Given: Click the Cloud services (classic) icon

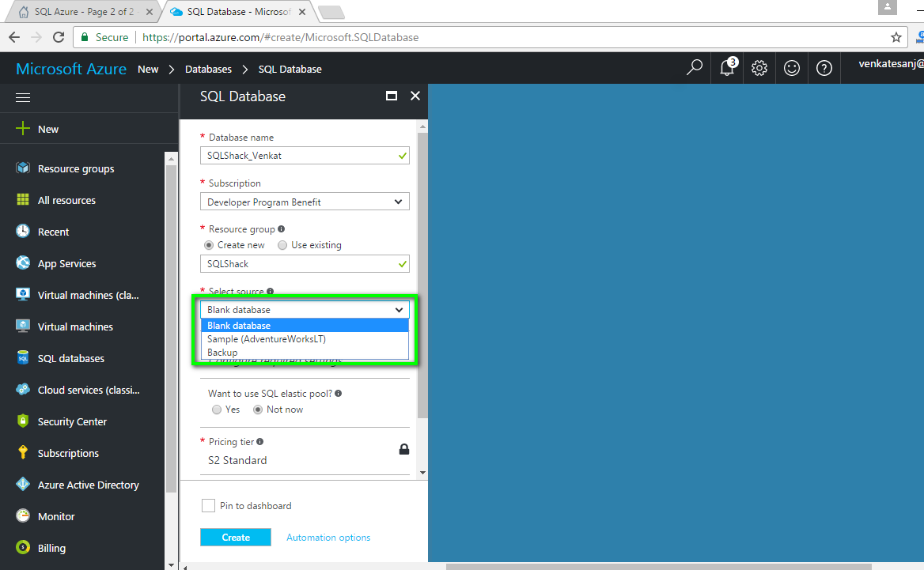Looking at the screenshot, I should (x=23, y=389).
